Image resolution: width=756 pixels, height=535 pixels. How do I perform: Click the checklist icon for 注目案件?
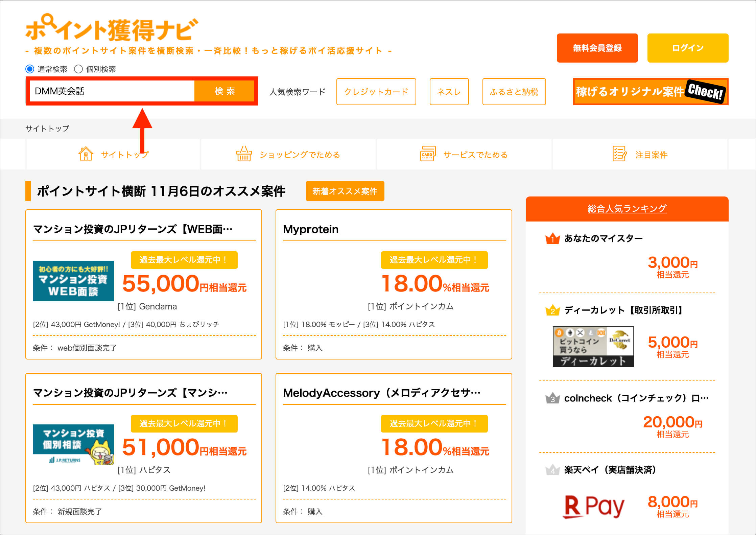619,154
